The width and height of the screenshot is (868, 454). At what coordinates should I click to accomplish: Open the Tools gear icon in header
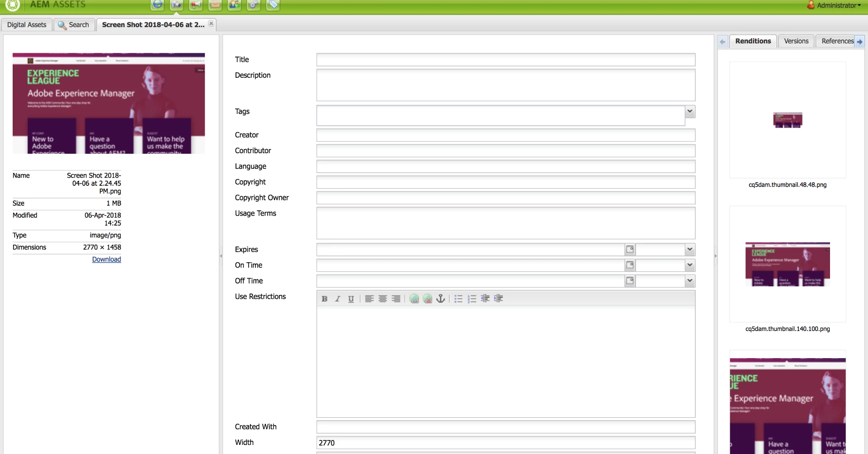tap(254, 5)
